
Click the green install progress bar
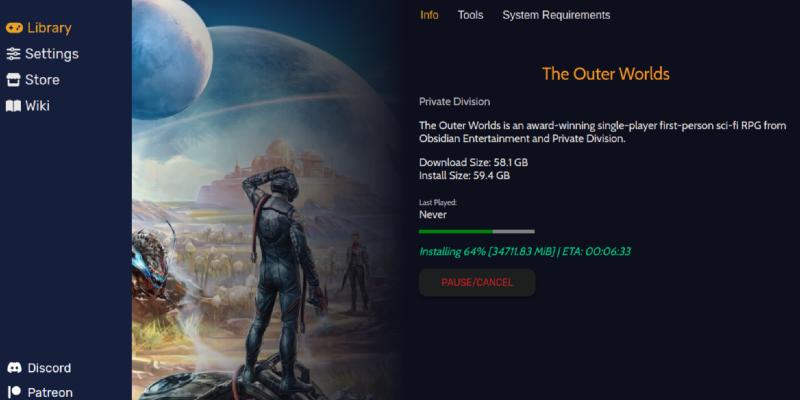[477, 232]
